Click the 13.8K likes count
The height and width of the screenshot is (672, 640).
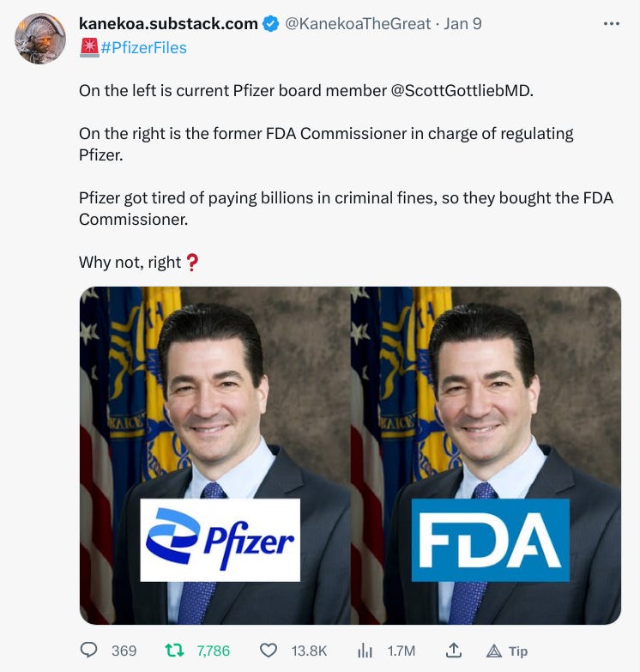(x=309, y=651)
